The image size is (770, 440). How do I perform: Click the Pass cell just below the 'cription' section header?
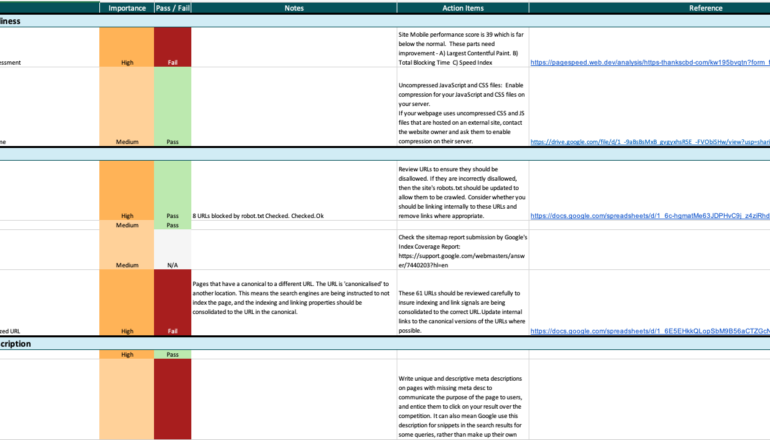click(172, 355)
